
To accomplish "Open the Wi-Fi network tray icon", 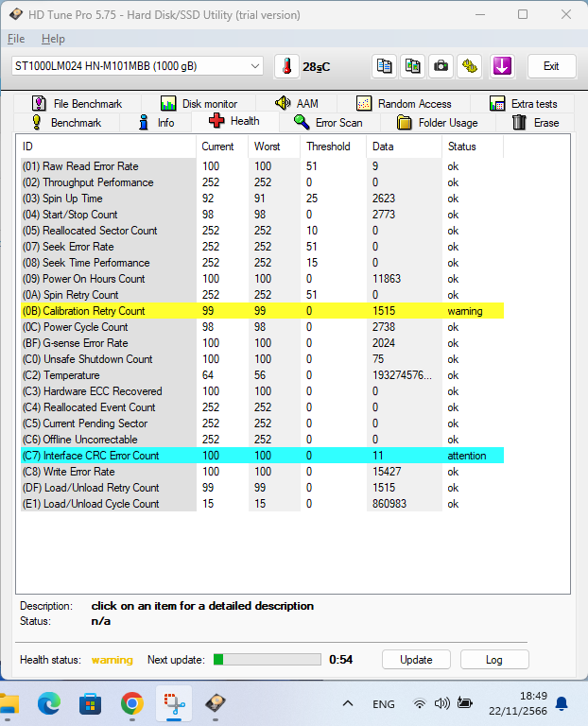I will 420,703.
